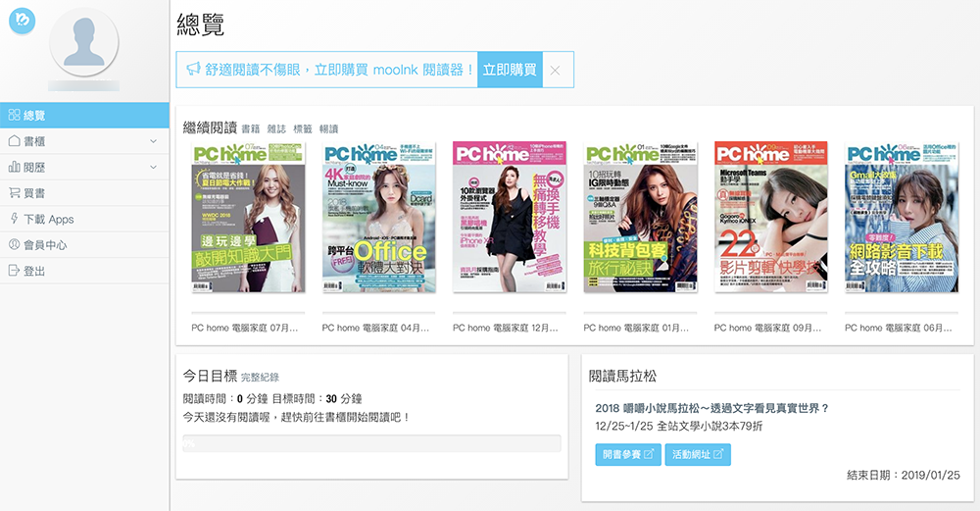Click the 閱歷 bar chart icon
Screen dimensions: 980x511
click(x=15, y=167)
